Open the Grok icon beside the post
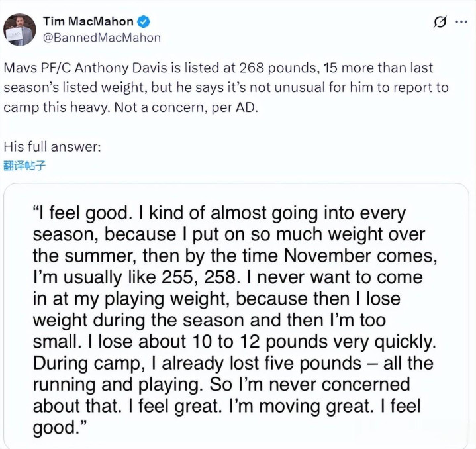The image size is (476, 449). 439,22
